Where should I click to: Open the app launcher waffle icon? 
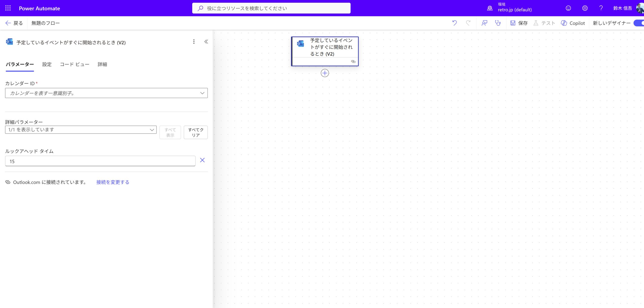pyautogui.click(x=8, y=8)
